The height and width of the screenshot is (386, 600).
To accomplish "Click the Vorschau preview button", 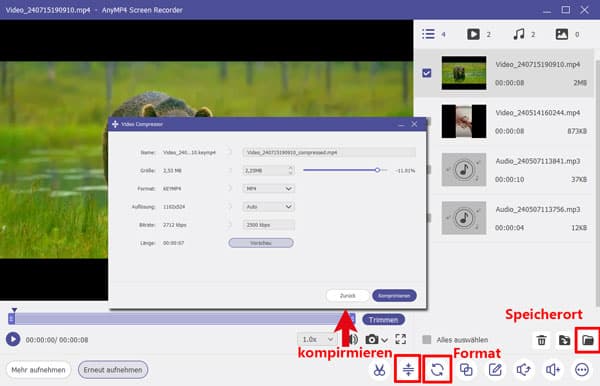I will pos(261,243).
